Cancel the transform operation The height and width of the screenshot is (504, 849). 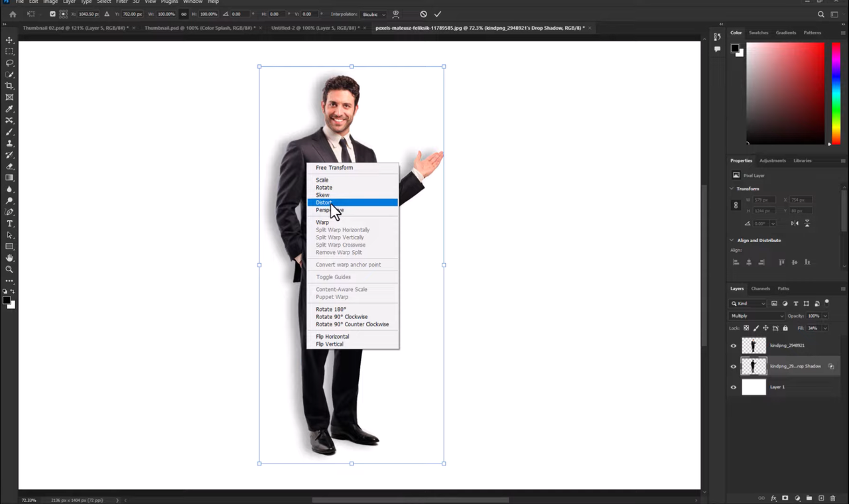[x=423, y=14]
